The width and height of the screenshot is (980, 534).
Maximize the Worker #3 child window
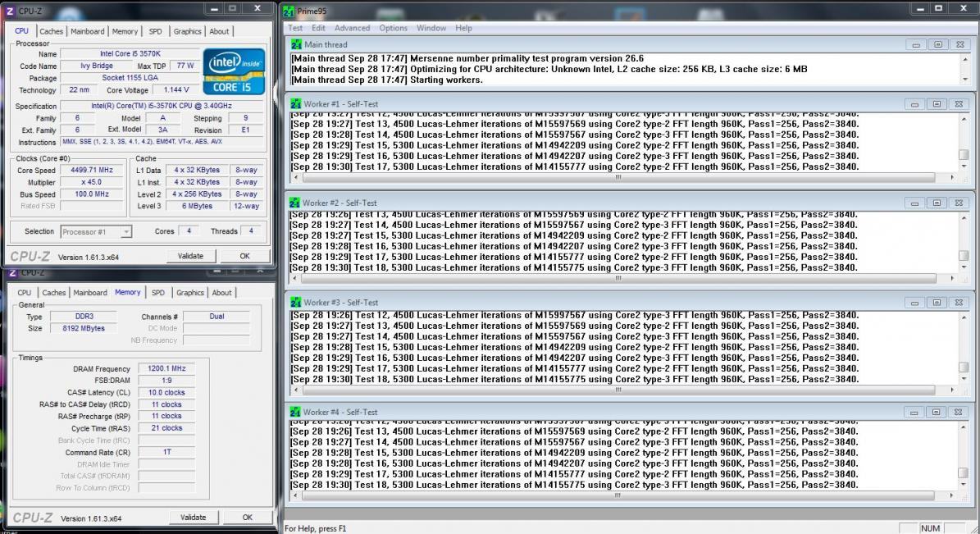[x=937, y=303]
